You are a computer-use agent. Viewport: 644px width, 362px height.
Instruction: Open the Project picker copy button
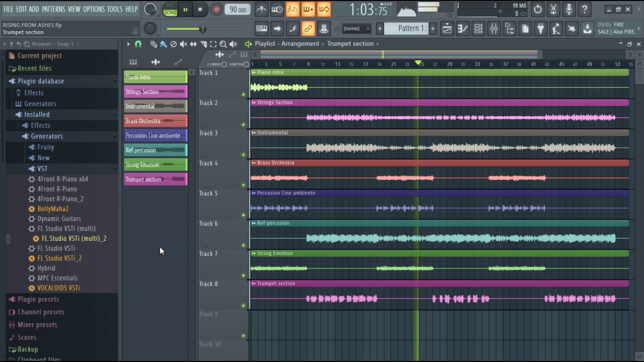tap(525, 29)
